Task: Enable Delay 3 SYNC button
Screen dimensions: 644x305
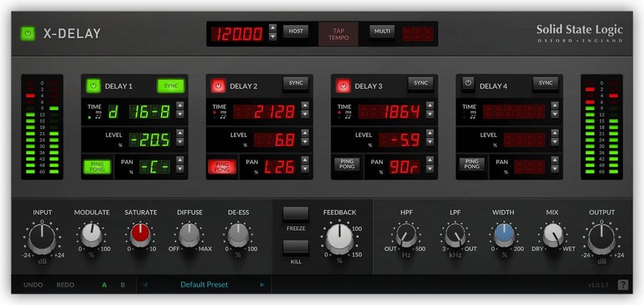Action: pyautogui.click(x=420, y=83)
